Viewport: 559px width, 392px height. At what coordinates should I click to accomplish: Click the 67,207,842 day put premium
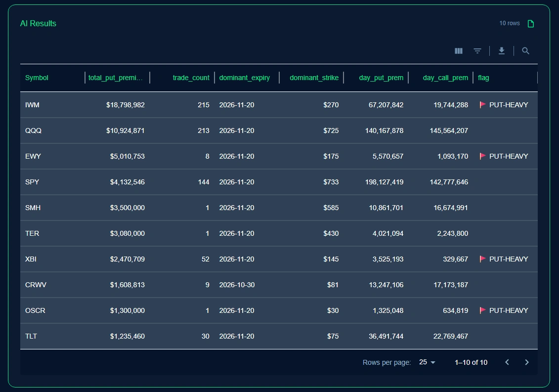point(386,105)
